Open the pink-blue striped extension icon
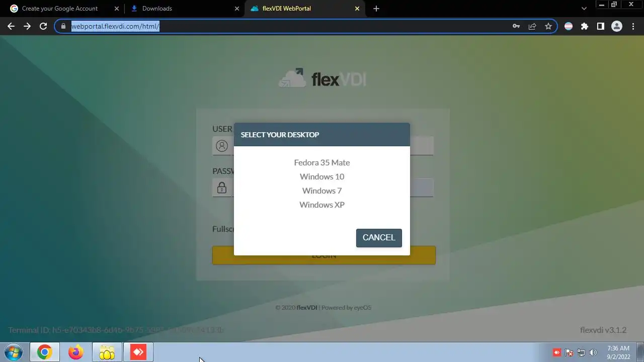Screen dimensions: 644x362 pos(569,26)
